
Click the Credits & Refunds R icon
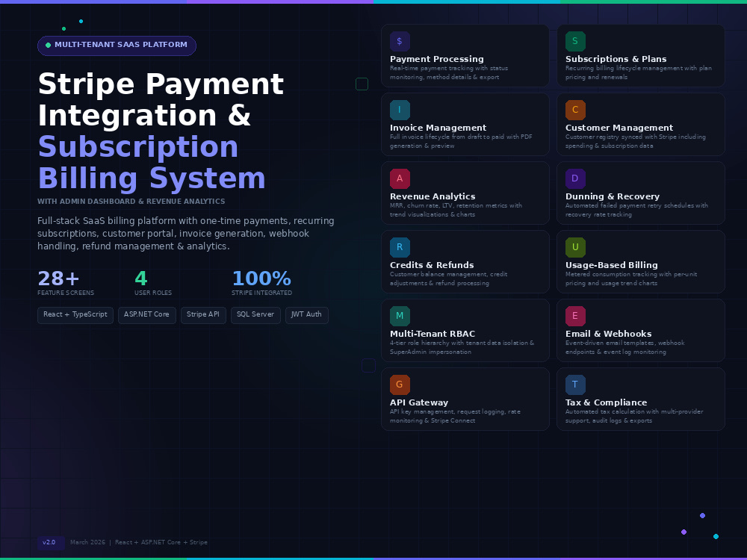click(x=400, y=247)
